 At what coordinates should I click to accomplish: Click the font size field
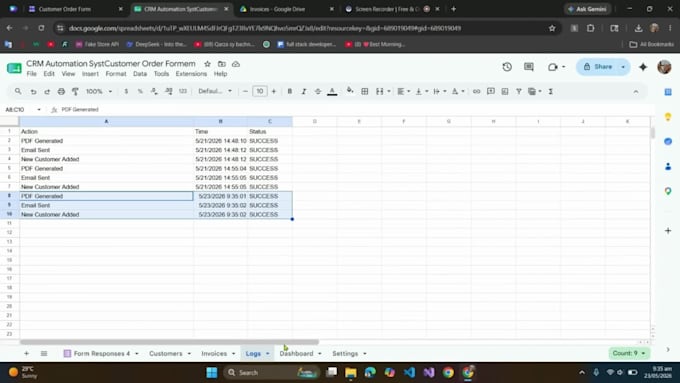point(259,92)
